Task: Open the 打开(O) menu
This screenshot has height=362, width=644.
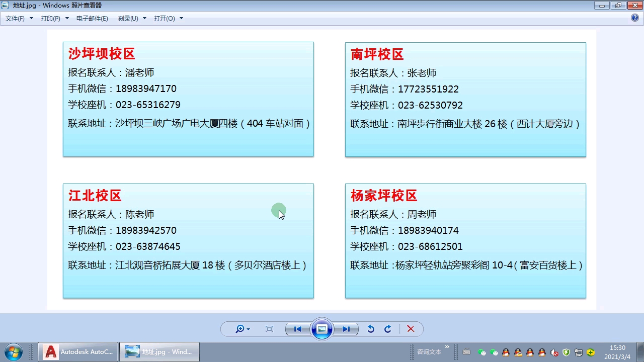Action: coord(165,18)
